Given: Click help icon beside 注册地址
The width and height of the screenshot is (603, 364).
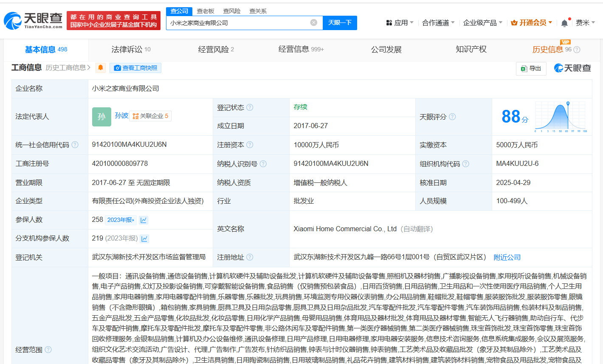Looking at the screenshot, I should pos(250,257).
